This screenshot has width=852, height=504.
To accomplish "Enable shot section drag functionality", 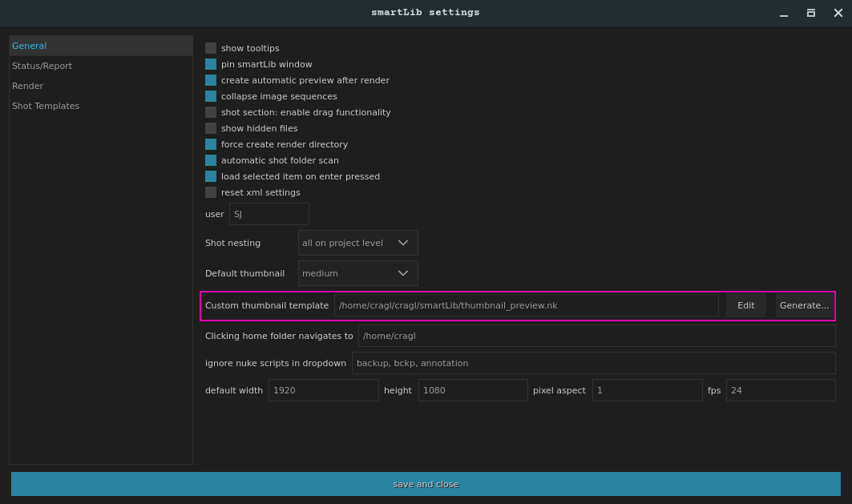I will point(211,112).
